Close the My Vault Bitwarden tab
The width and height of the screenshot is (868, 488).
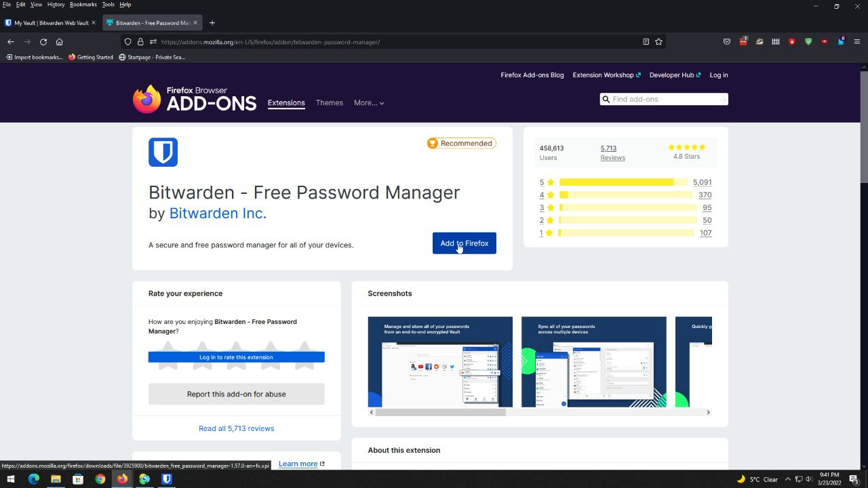click(94, 23)
